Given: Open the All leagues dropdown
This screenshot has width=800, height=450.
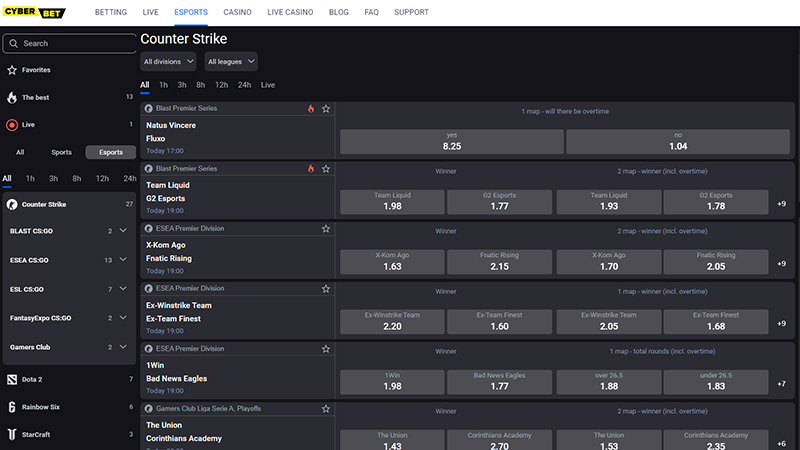Looking at the screenshot, I should tap(231, 62).
